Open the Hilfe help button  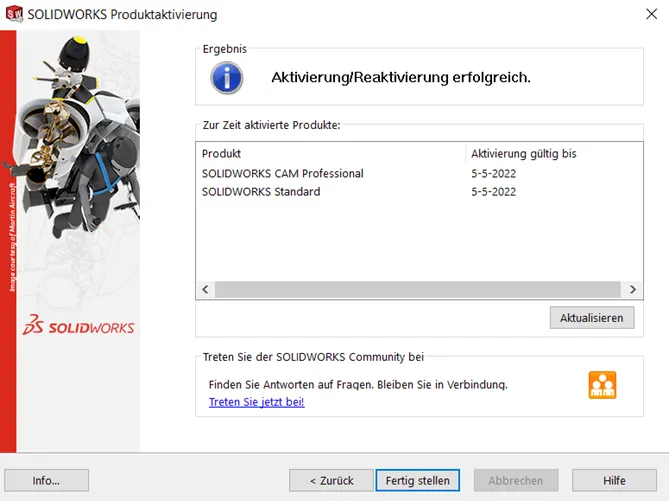pos(614,481)
